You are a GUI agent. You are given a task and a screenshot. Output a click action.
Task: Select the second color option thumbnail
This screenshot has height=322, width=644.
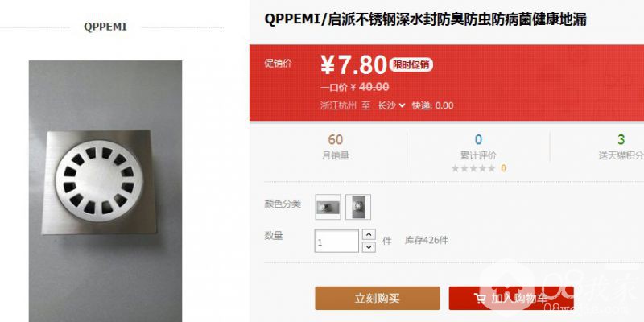(x=358, y=207)
